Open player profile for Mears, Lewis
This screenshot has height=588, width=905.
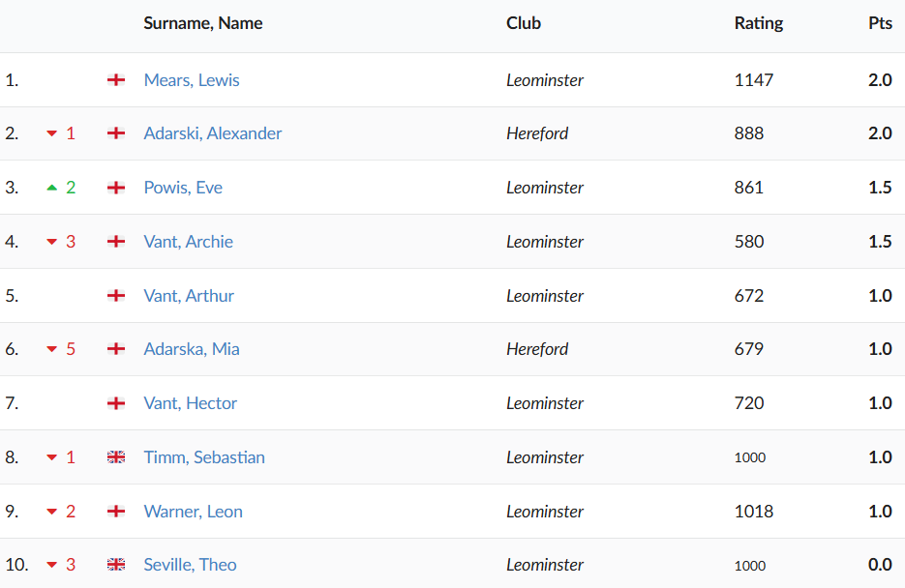click(192, 80)
